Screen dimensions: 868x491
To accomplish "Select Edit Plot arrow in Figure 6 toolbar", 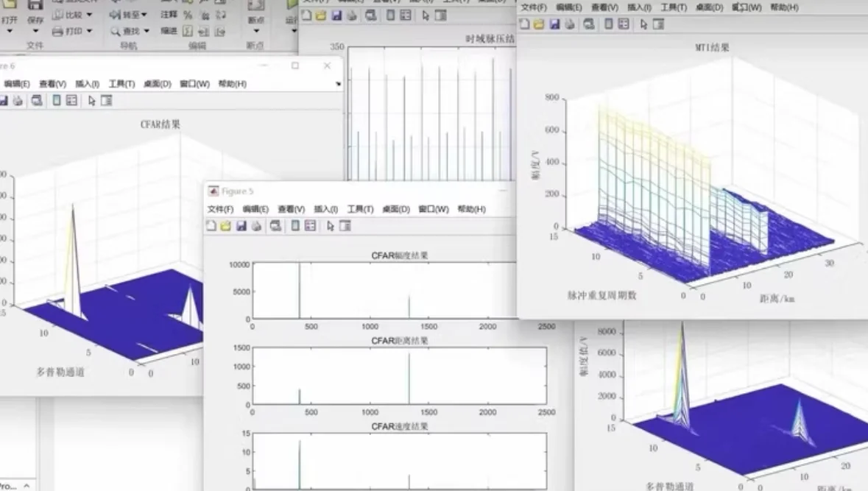I will click(91, 101).
